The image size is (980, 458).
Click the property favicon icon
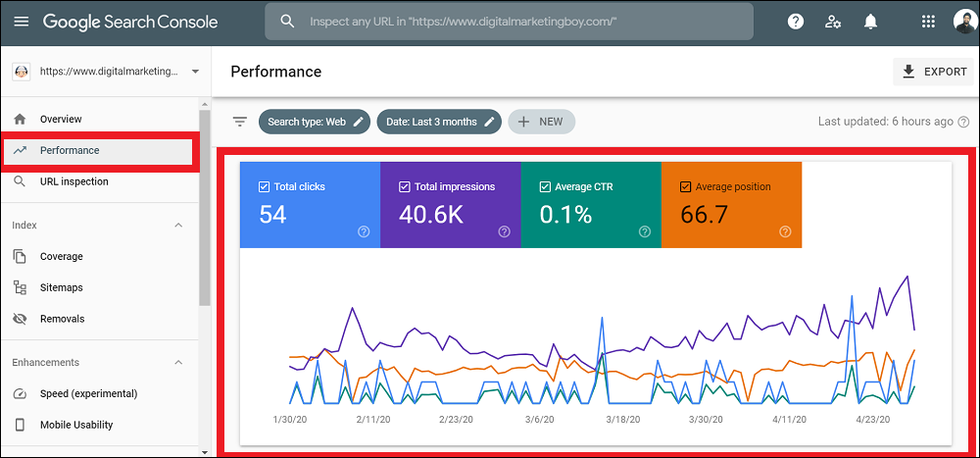[x=21, y=72]
